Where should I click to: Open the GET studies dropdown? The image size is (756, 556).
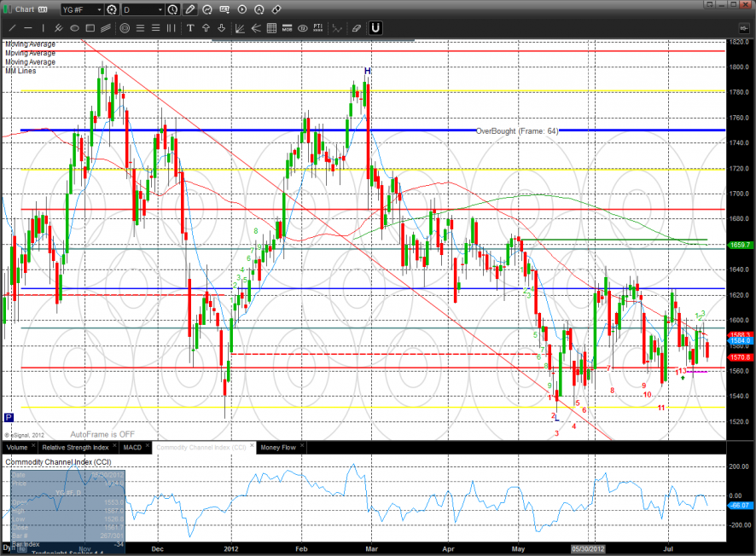pos(224,9)
